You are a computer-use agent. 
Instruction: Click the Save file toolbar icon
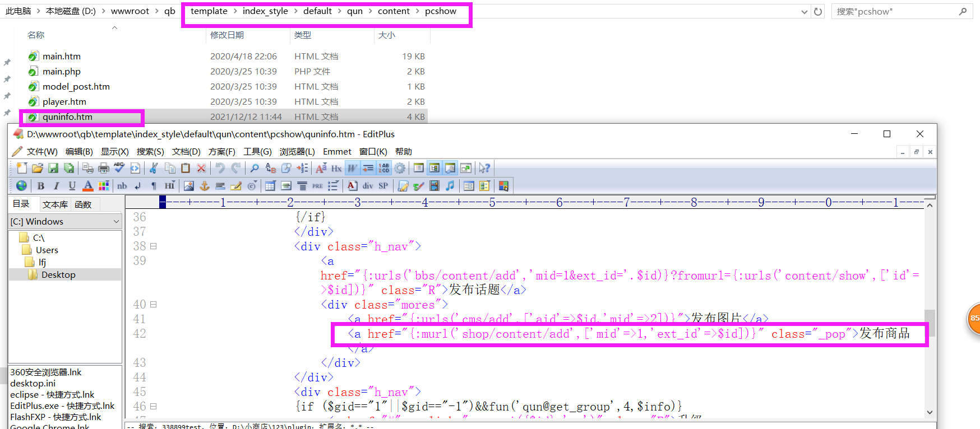53,168
